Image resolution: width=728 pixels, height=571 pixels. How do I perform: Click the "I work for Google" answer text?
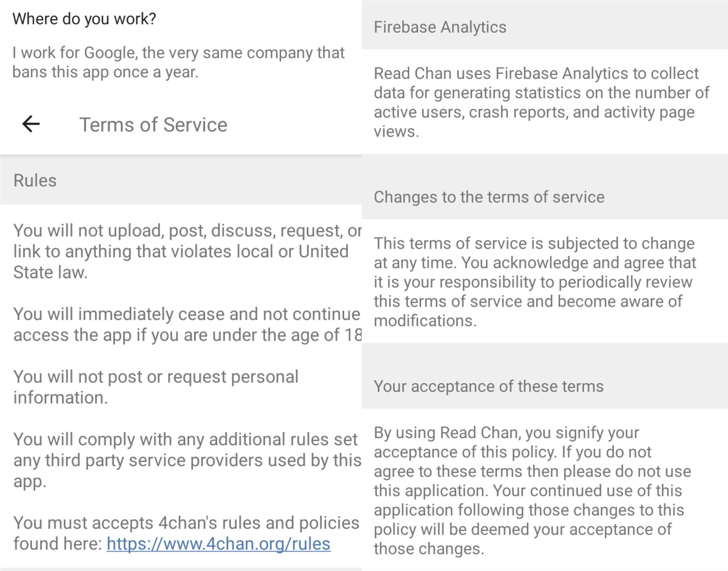coord(178,62)
